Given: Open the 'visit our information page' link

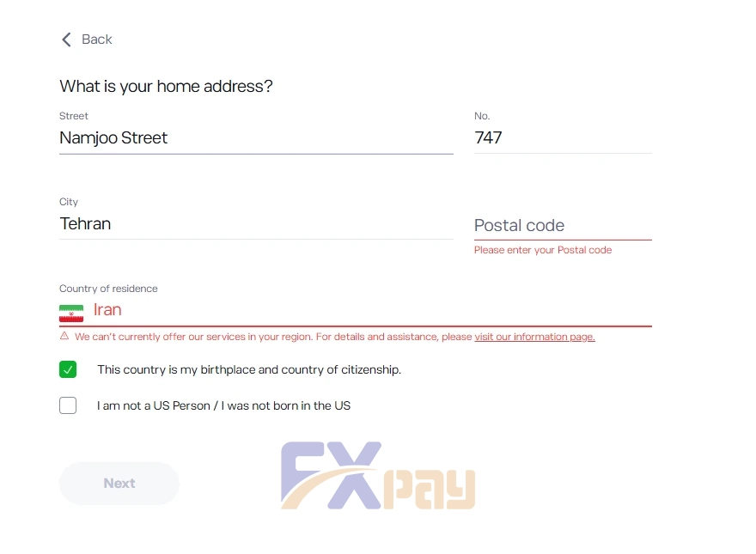Looking at the screenshot, I should (x=534, y=337).
